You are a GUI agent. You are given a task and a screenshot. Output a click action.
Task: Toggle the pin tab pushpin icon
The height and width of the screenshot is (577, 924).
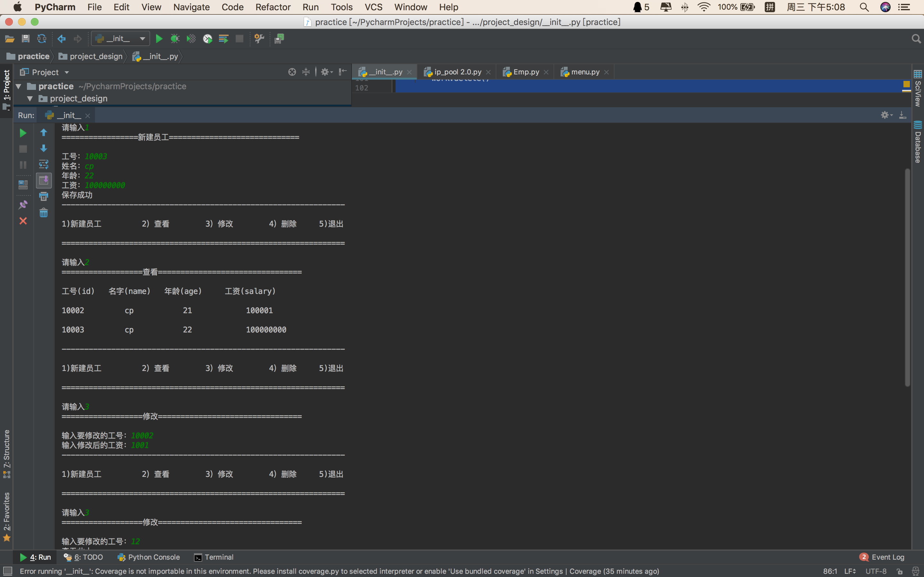click(x=23, y=205)
